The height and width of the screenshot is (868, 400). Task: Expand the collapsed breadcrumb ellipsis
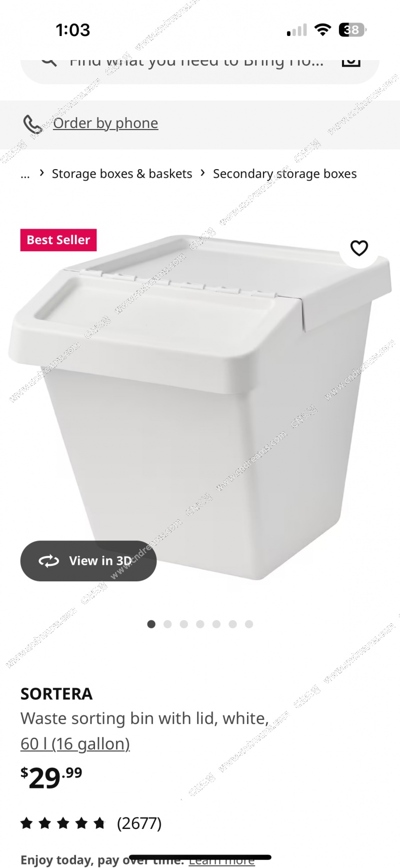click(25, 174)
